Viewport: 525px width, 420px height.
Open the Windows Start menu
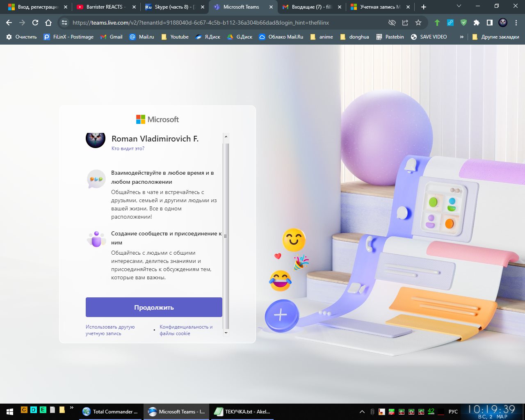click(x=9, y=411)
